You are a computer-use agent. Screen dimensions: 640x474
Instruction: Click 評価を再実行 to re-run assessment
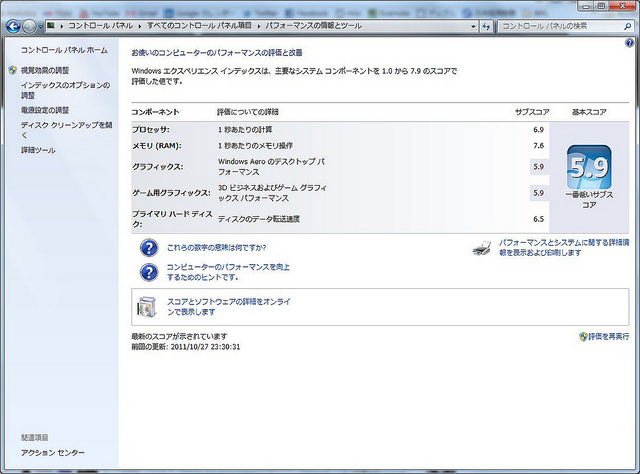point(608,336)
